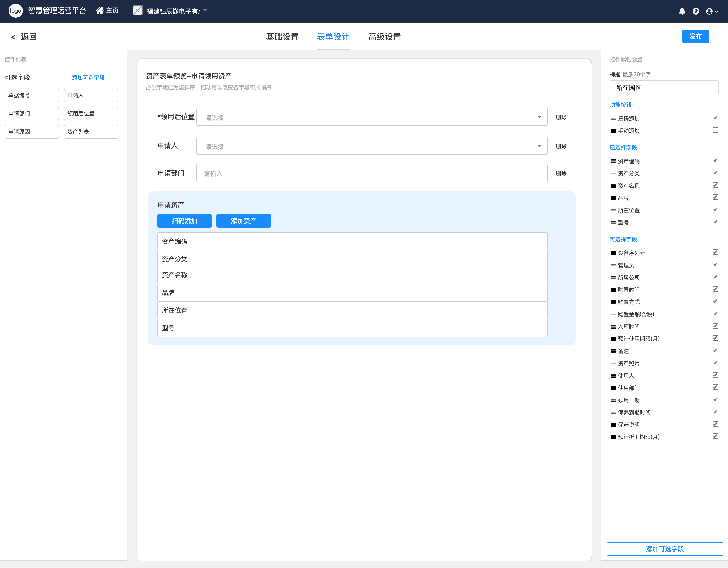Toggle the 设备序列号 checkbox

[715, 252]
